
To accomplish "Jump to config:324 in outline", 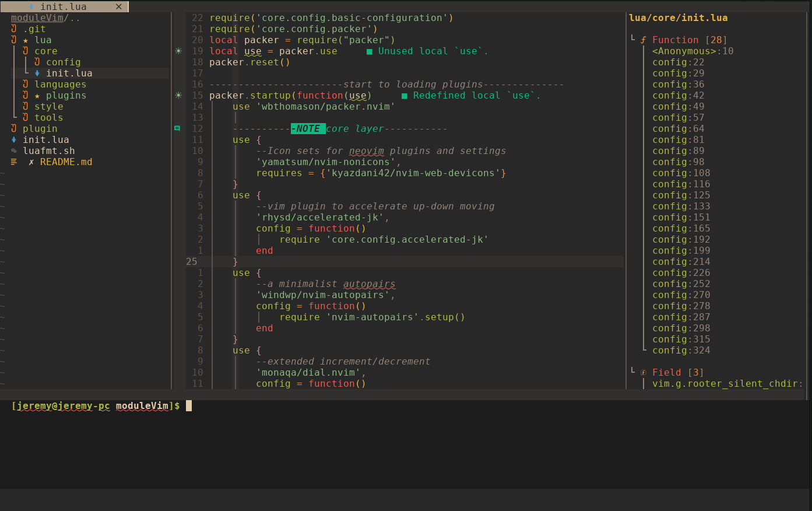I will (x=681, y=351).
